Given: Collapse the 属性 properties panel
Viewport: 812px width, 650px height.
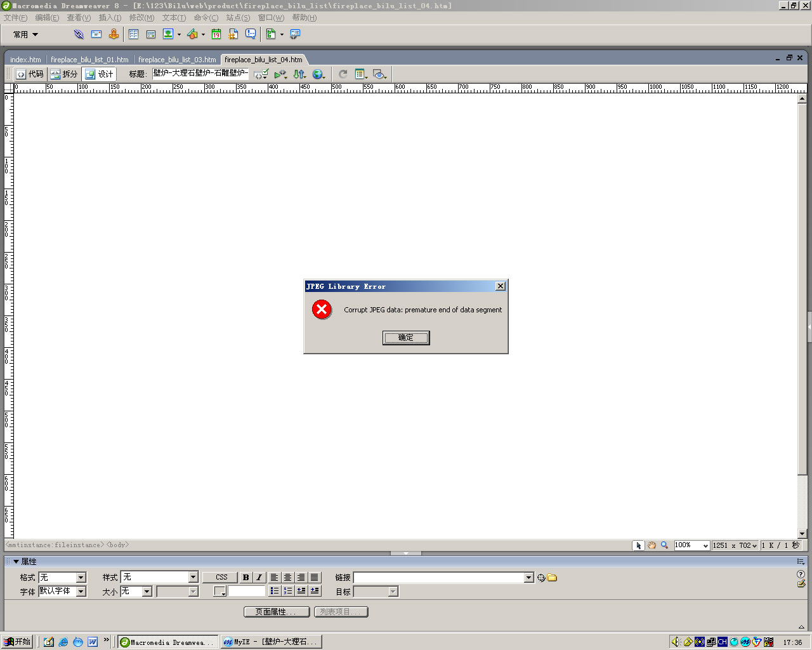Looking at the screenshot, I should (x=16, y=562).
